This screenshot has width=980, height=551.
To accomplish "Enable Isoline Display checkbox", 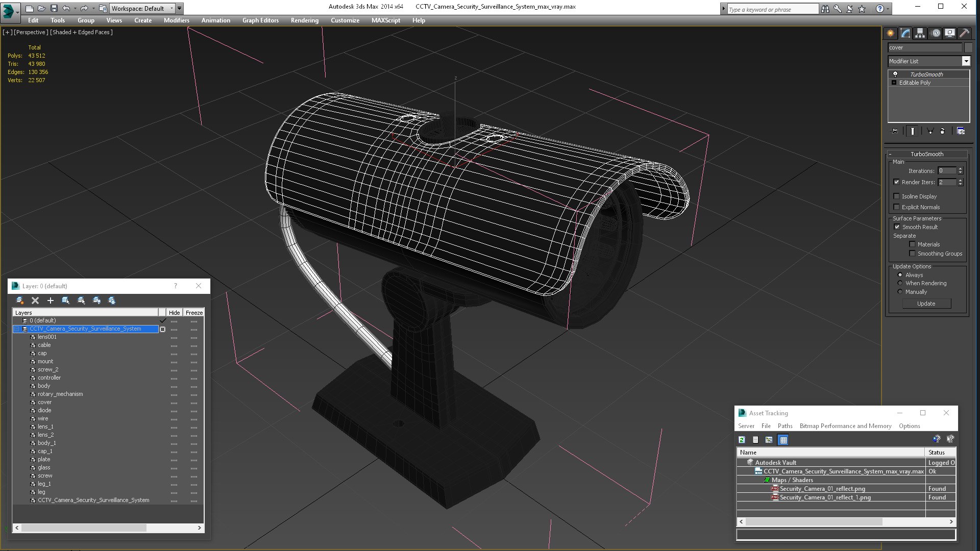I will pos(897,196).
